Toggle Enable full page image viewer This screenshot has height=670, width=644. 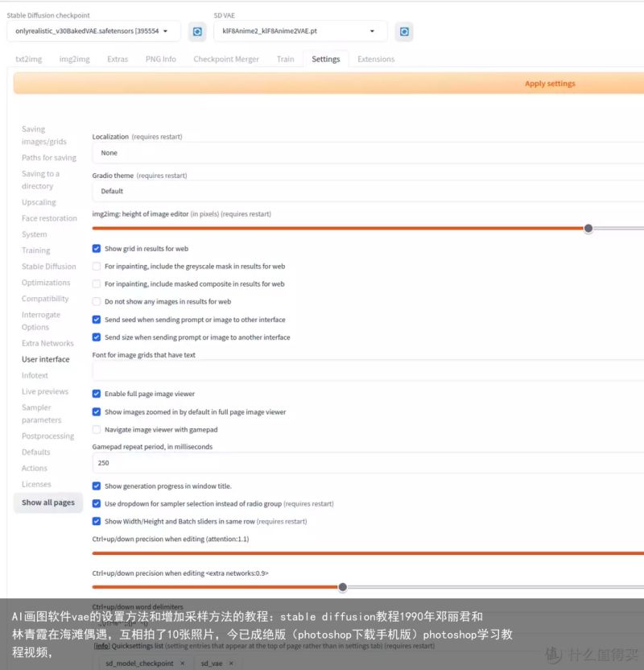click(x=97, y=394)
